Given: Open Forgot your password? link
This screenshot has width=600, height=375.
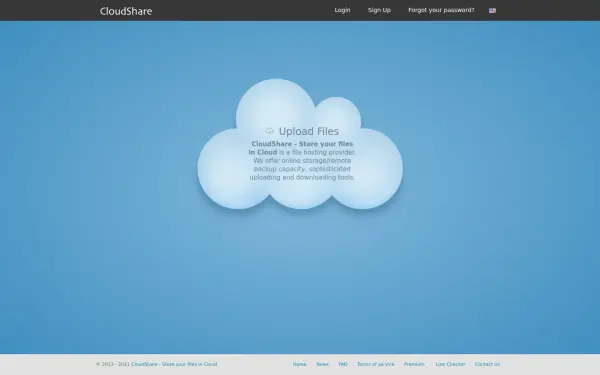Looking at the screenshot, I should point(441,10).
